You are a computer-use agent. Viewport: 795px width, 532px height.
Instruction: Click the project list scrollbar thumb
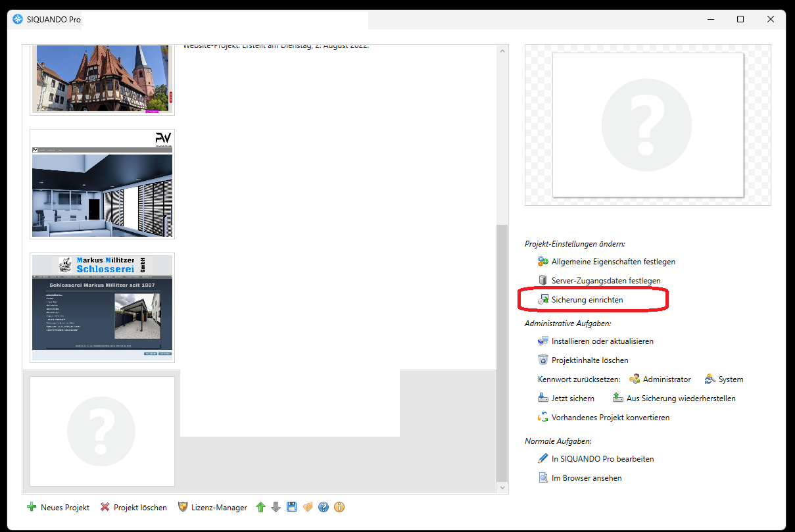pyautogui.click(x=503, y=352)
